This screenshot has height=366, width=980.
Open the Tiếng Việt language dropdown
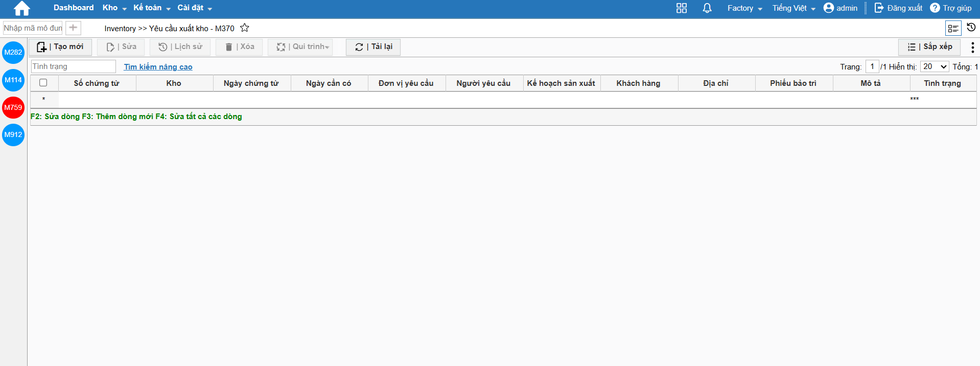pos(794,8)
